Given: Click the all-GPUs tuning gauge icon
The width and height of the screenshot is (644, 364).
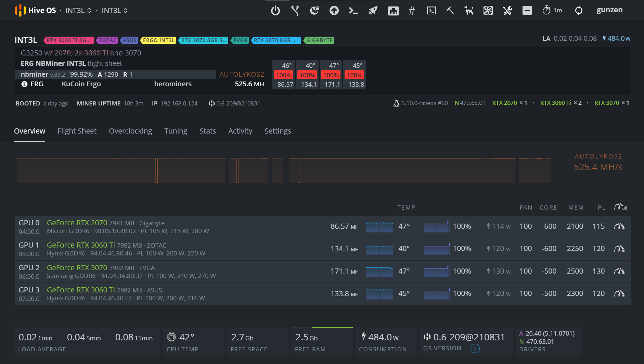Looking at the screenshot, I should click(x=620, y=207).
